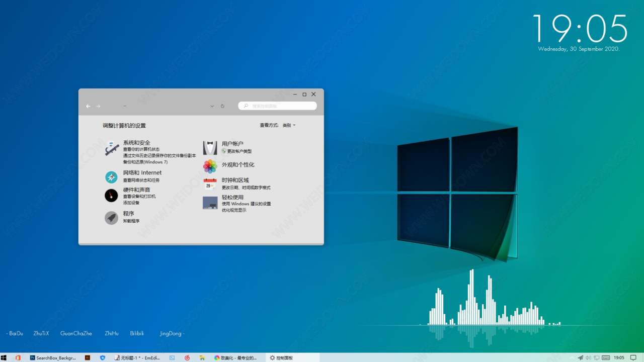Open the 时钟和区域 heading link
644x362 pixels.
(x=235, y=180)
